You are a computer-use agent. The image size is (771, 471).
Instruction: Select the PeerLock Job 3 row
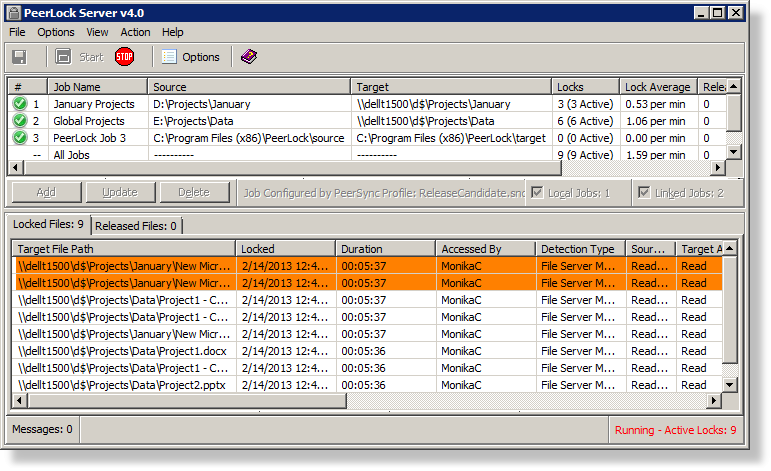click(367, 138)
